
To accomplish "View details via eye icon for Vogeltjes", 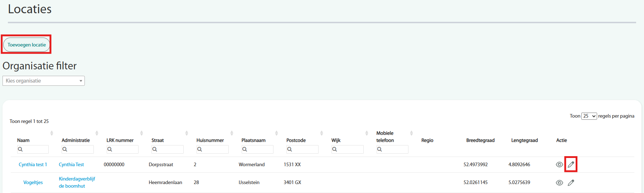I will [559, 183].
